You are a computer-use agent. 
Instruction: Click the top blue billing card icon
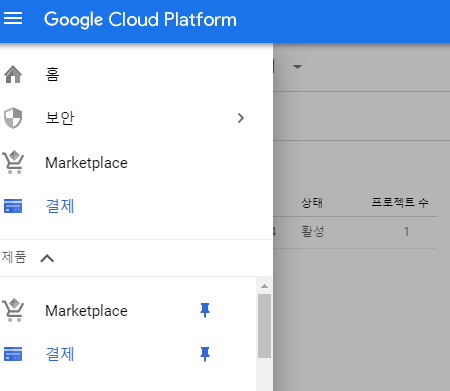[13, 206]
